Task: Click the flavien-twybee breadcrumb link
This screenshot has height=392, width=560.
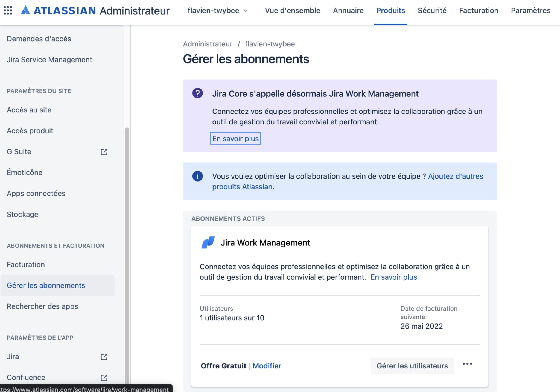Action: (270, 44)
